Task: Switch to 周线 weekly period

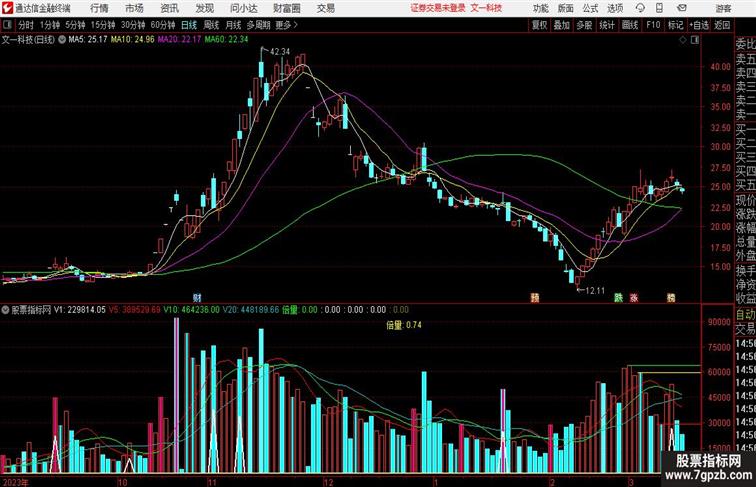Action: coord(211,25)
